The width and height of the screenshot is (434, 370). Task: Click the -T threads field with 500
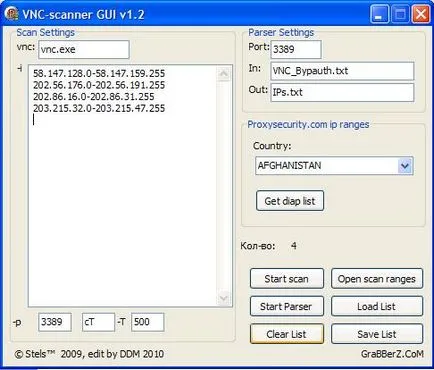click(x=148, y=322)
